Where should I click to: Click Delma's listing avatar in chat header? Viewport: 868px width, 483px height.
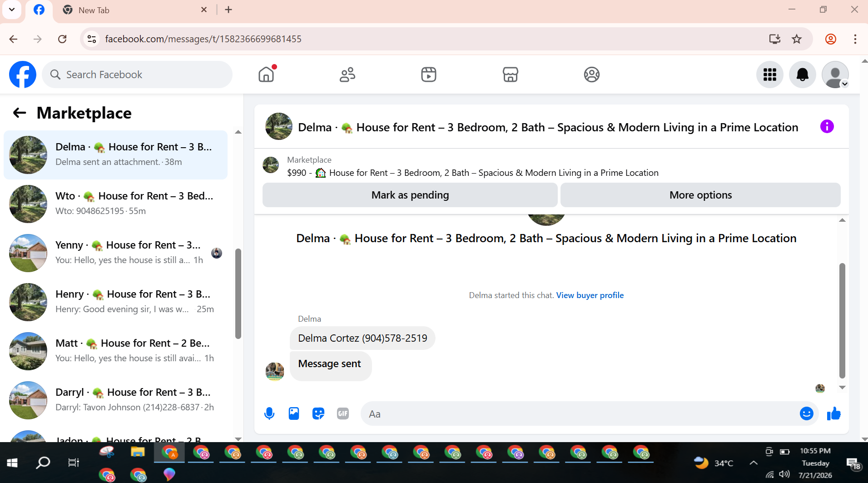279,126
